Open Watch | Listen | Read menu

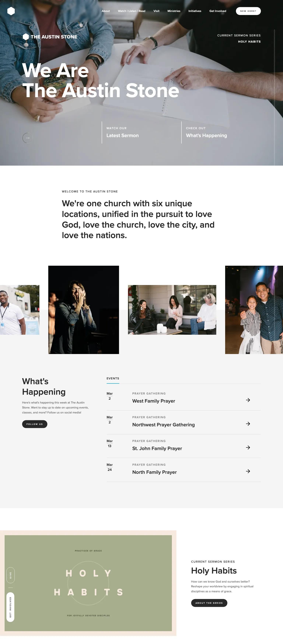(132, 11)
